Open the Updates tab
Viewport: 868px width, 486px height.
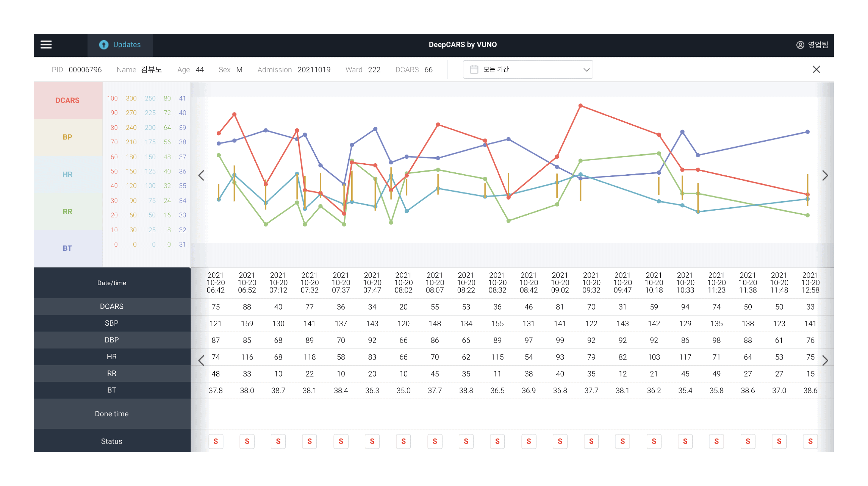pyautogui.click(x=127, y=45)
